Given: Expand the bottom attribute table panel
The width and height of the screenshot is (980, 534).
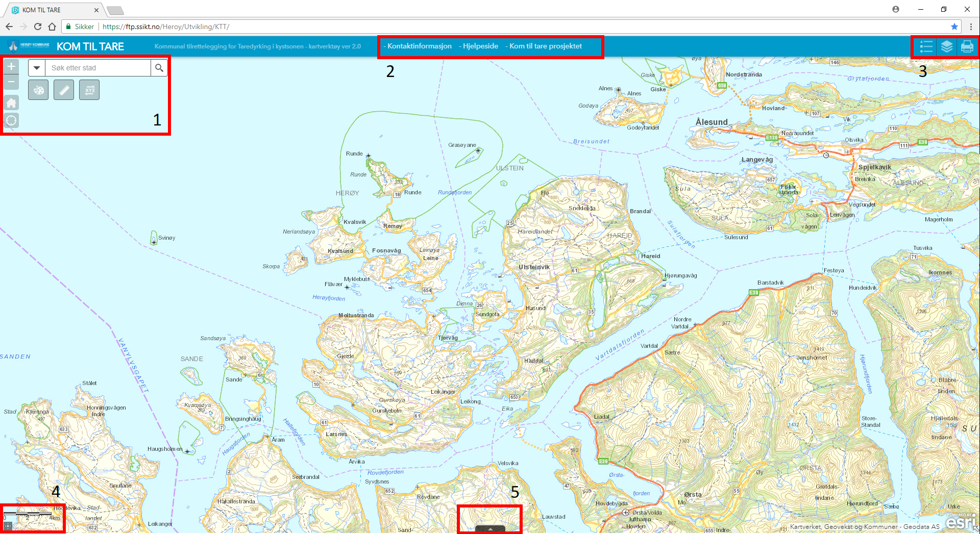Looking at the screenshot, I should (490, 529).
